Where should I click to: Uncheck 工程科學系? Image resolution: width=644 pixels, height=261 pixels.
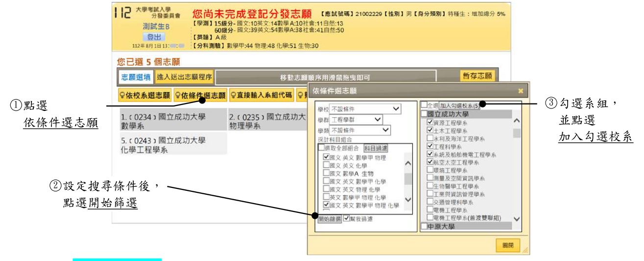(430, 146)
